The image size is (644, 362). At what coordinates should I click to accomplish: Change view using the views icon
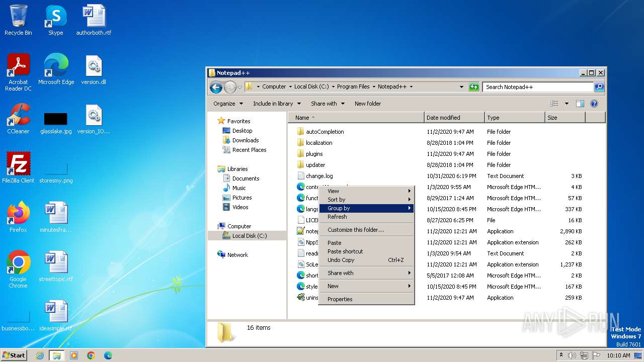[554, 104]
